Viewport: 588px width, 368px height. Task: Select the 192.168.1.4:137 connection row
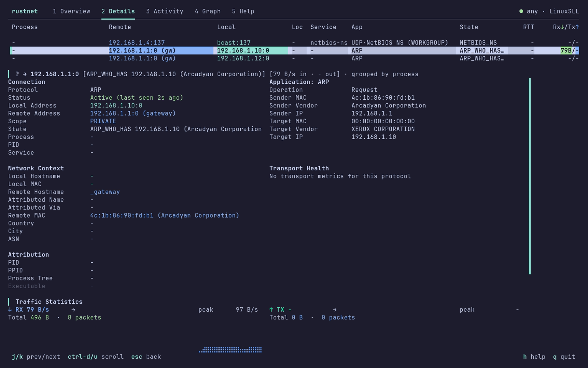click(x=294, y=43)
